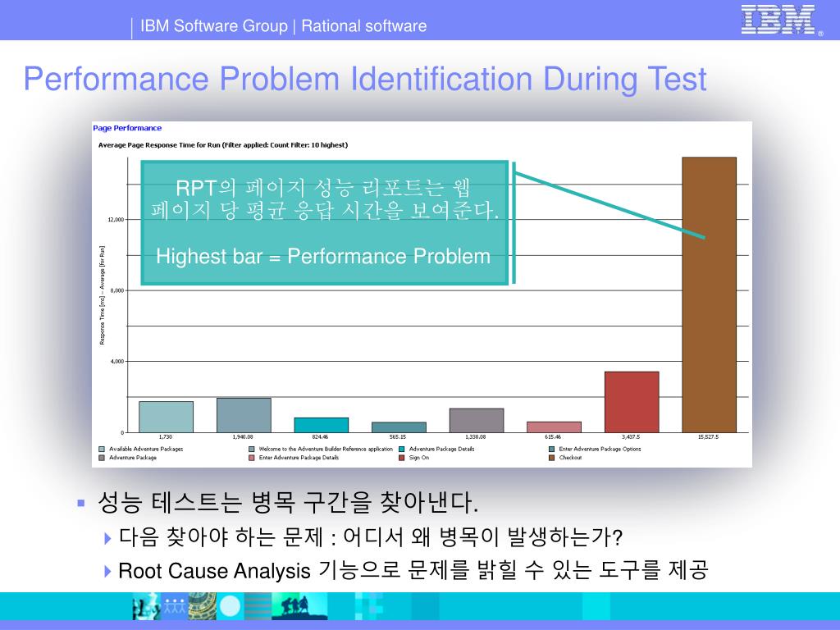Select the slide title 'Performance Problem Identification During Test'
The width and height of the screenshot is (840, 630).
pos(365,80)
